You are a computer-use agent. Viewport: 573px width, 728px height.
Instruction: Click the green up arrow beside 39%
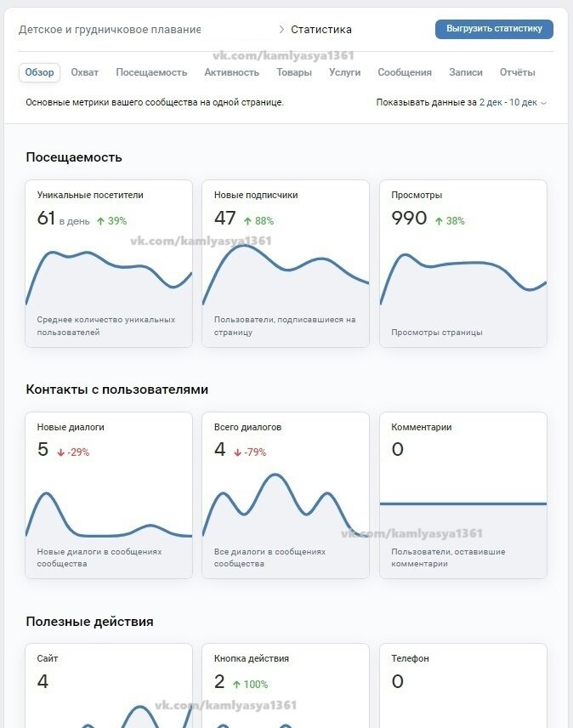100,221
